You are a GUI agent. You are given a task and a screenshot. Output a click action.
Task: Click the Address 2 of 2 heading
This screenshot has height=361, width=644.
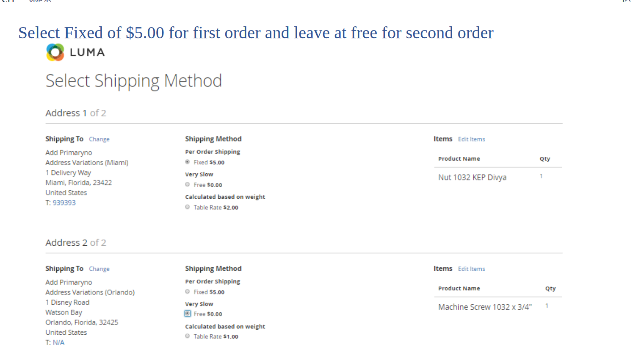coord(76,242)
